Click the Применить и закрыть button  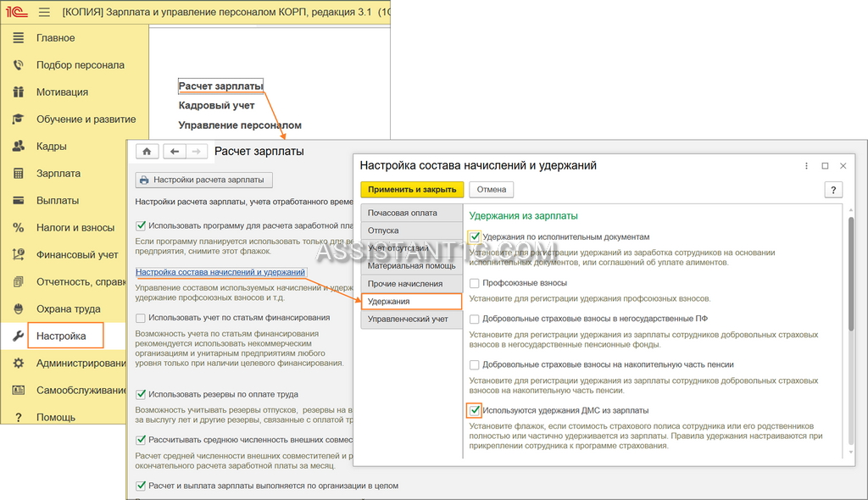pos(412,189)
